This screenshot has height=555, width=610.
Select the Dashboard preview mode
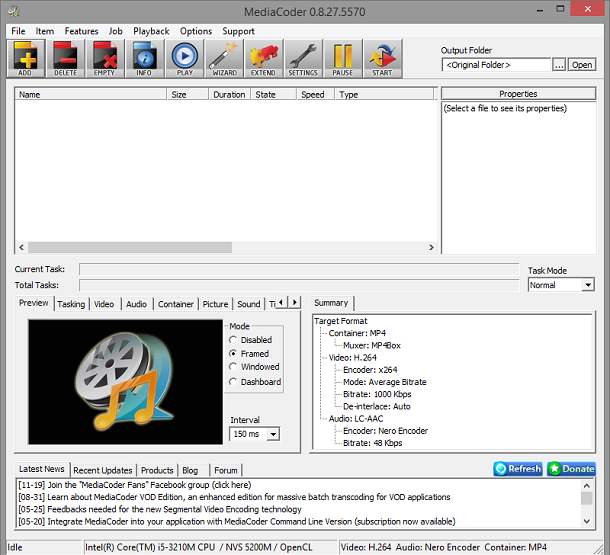[255, 382]
